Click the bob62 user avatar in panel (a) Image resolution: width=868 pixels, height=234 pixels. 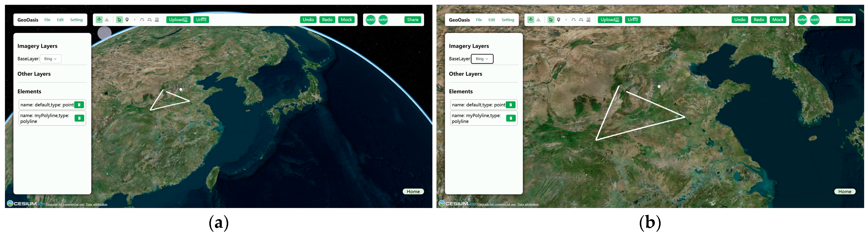[x=370, y=20]
